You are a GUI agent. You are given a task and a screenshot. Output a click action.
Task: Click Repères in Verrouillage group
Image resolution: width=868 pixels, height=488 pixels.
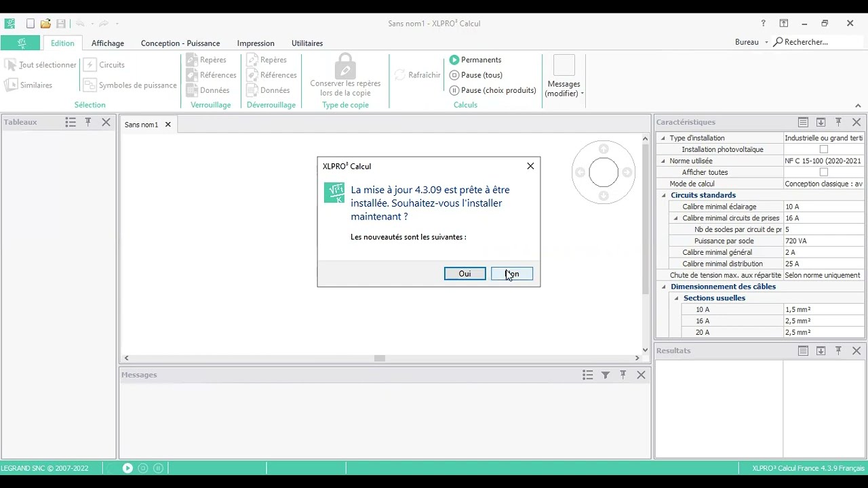pos(206,60)
